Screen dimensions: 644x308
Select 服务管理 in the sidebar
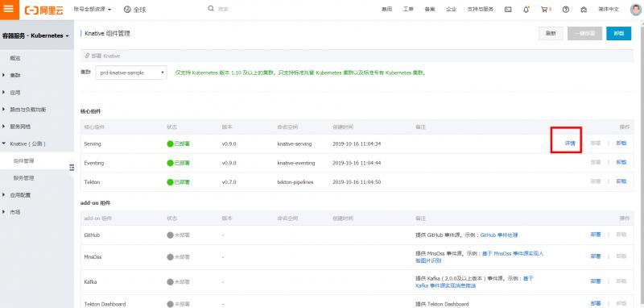[23, 178]
